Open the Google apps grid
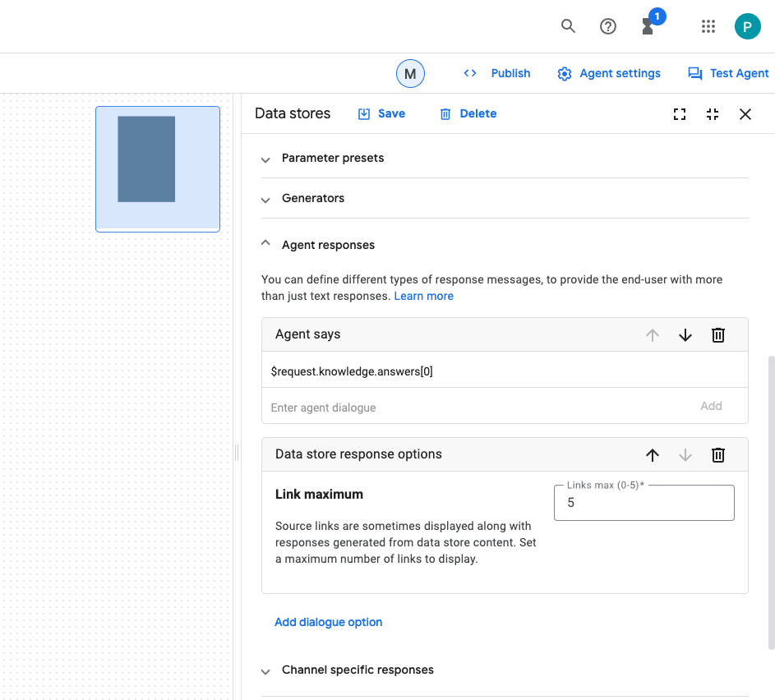This screenshot has height=700, width=775. (708, 26)
